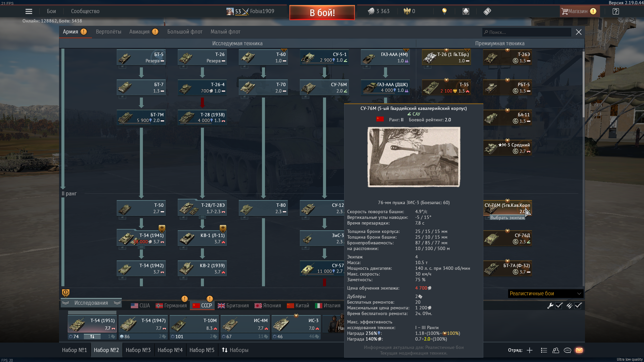Click the Golden Eagles balance icon
This screenshot has height=362, width=644.
407,11
